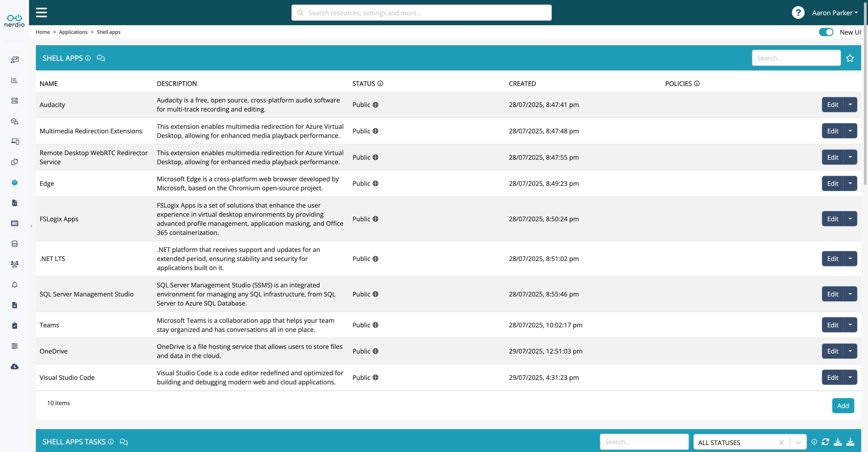Open the sidebar document report icon

[x=15, y=305]
